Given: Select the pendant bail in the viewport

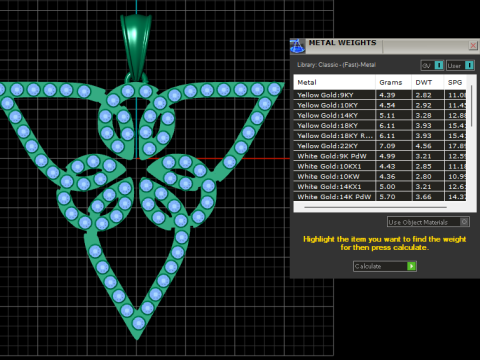Looking at the screenshot, I should [136, 47].
